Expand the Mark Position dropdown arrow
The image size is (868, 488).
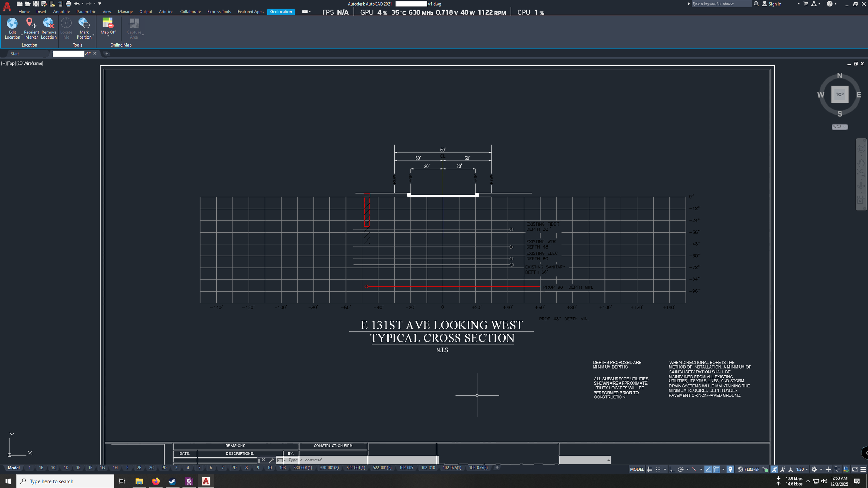point(93,35)
